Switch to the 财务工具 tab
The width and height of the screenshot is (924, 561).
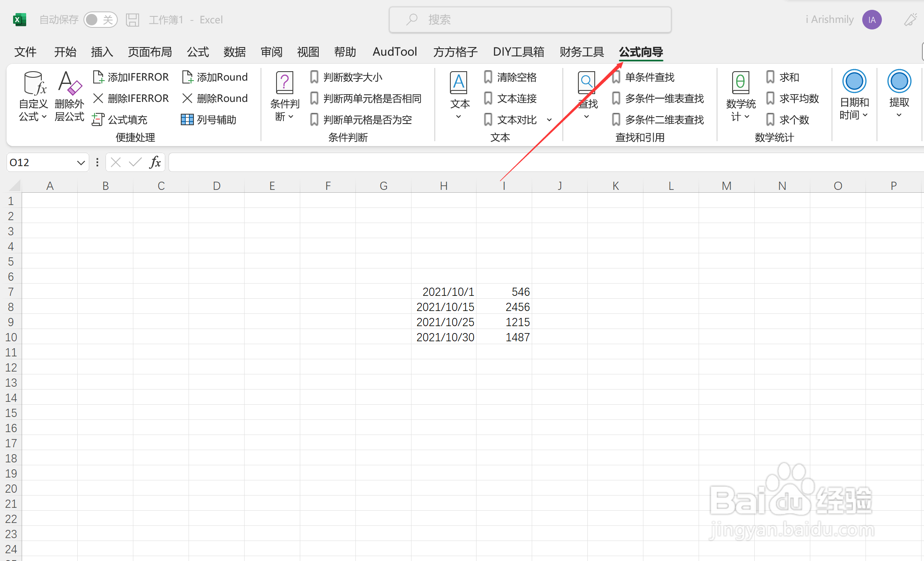[582, 52]
